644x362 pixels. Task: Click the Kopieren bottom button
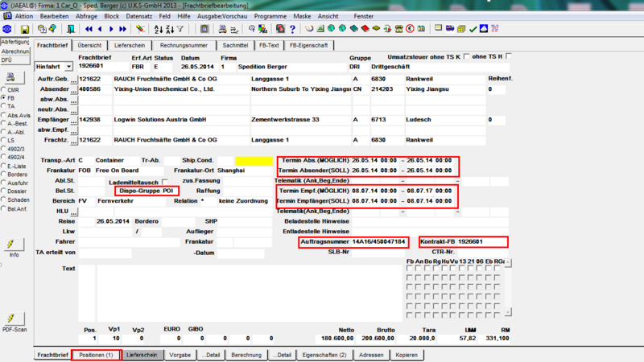[407, 355]
